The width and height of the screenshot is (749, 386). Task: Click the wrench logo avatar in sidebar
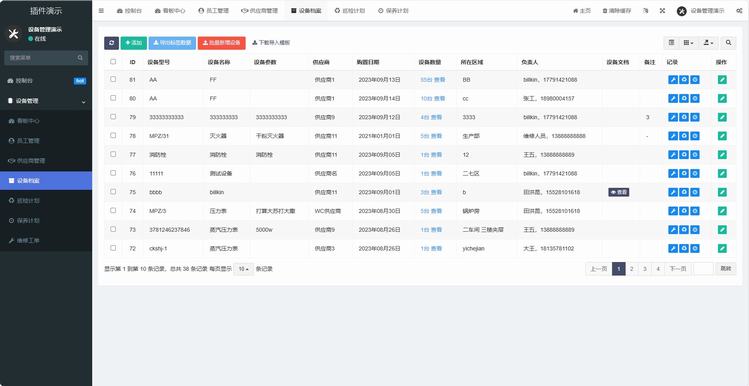[x=13, y=33]
